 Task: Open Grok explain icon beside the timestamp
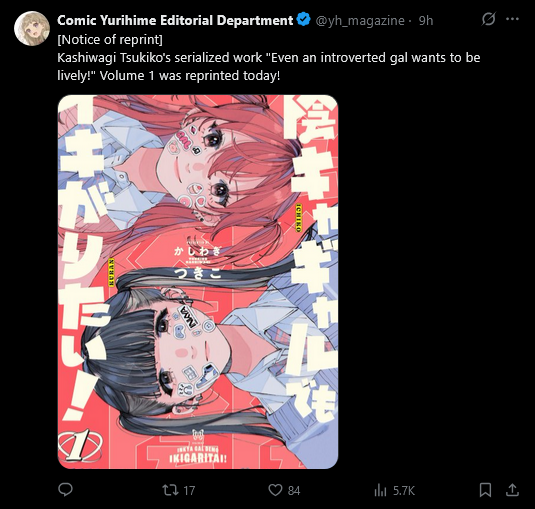click(488, 19)
